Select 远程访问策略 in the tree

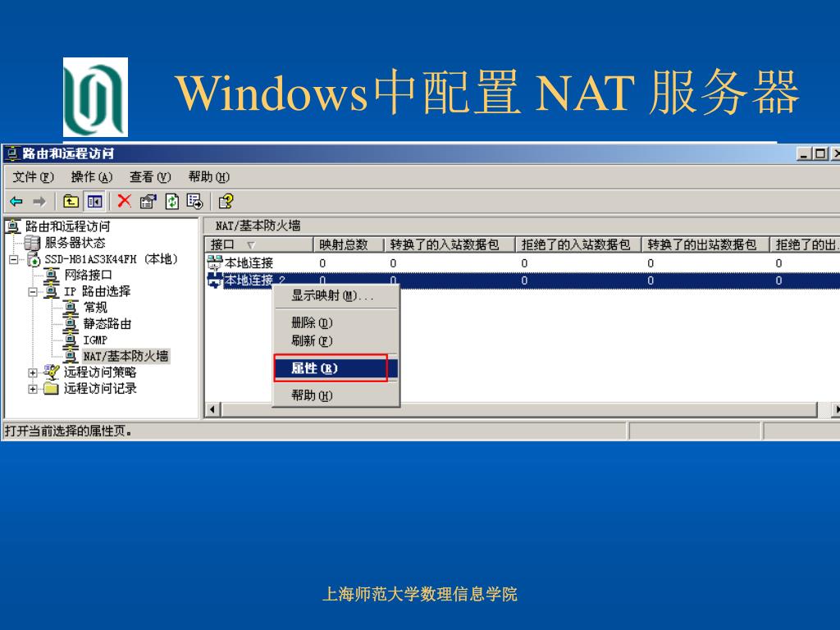coord(99,372)
